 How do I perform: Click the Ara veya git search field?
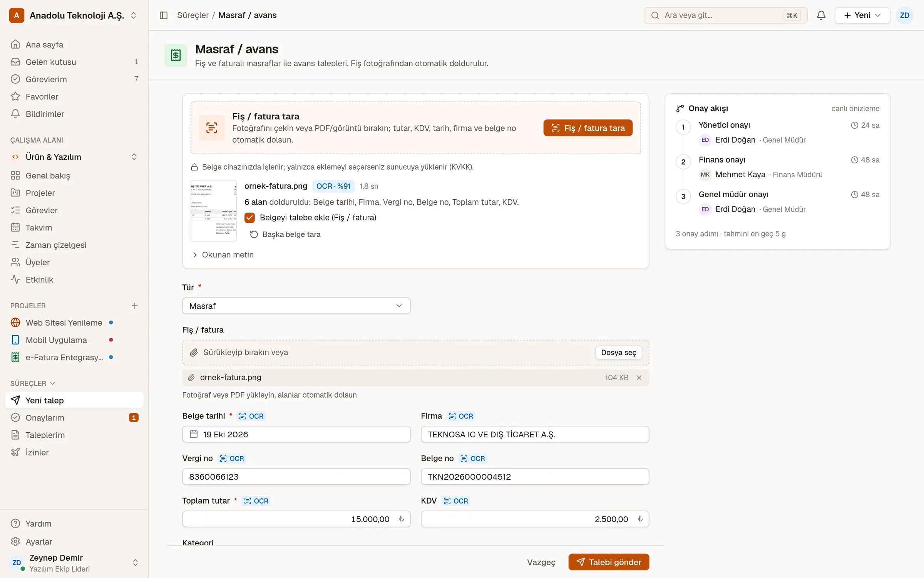coord(725,15)
